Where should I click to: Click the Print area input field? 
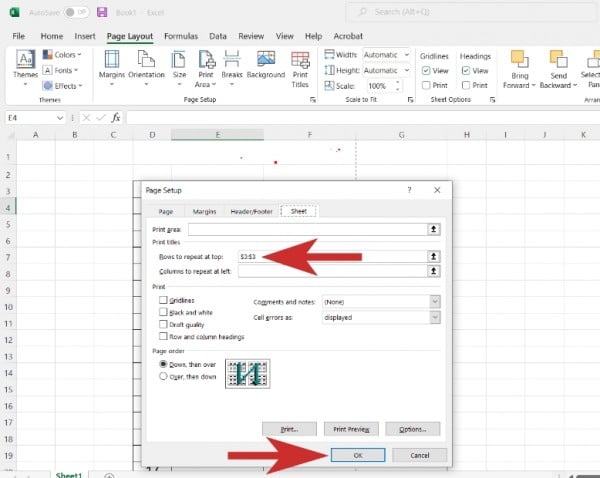pos(307,229)
